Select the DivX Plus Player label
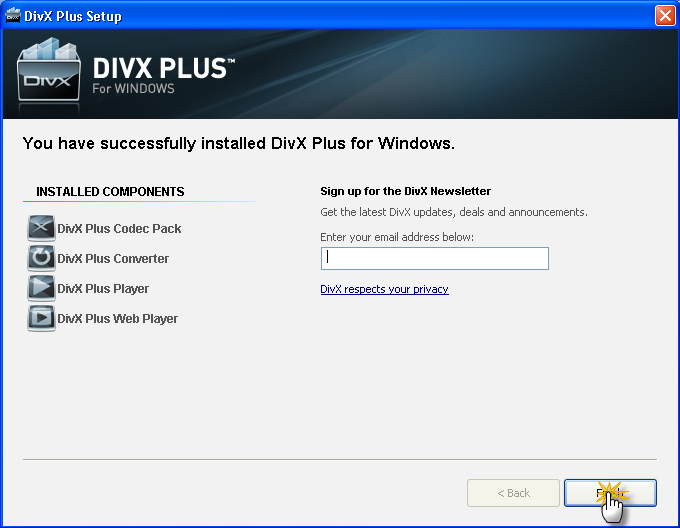Viewport: 680px width, 528px height. (103, 289)
